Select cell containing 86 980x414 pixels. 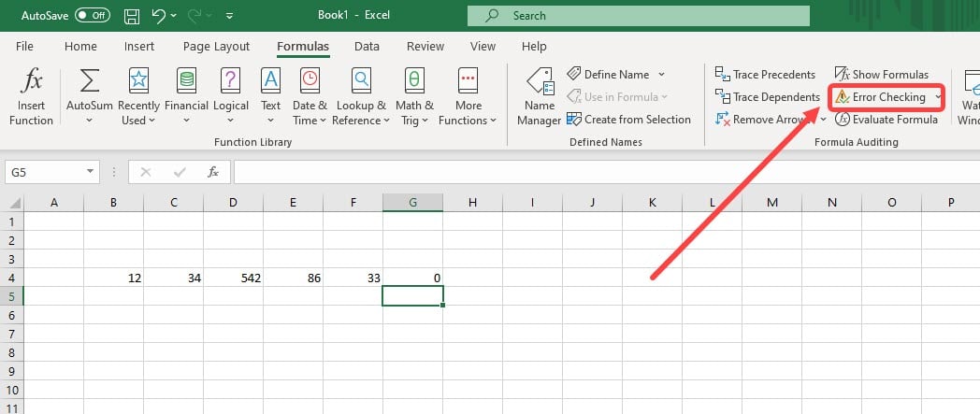pyautogui.click(x=293, y=278)
